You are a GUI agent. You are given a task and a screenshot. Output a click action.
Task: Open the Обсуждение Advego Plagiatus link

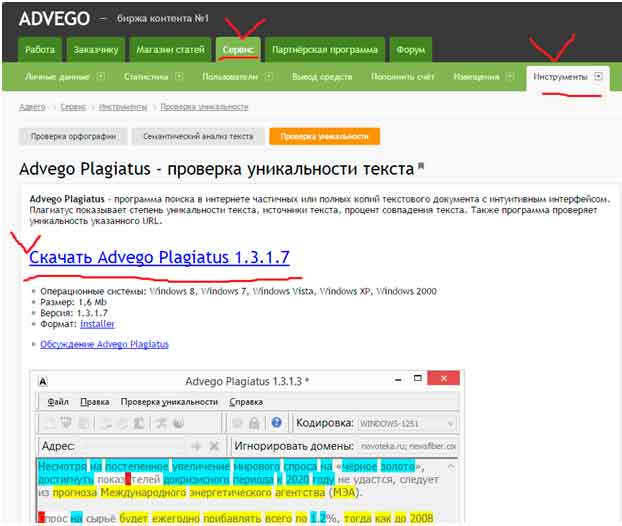[x=104, y=344]
